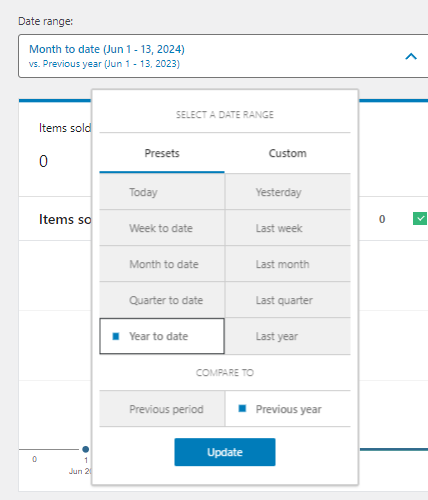Click the blue square beside Year to date

[x=116, y=336]
